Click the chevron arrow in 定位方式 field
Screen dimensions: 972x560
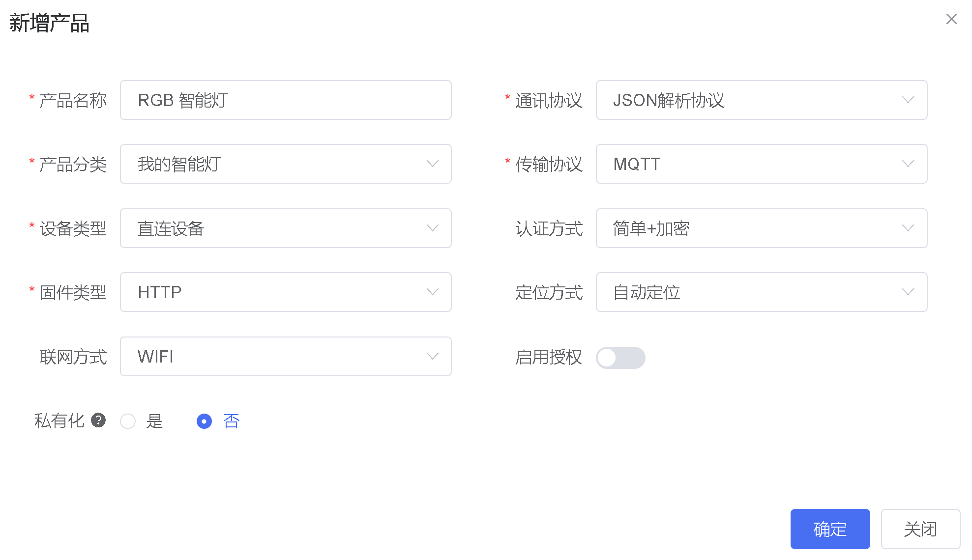pos(908,292)
